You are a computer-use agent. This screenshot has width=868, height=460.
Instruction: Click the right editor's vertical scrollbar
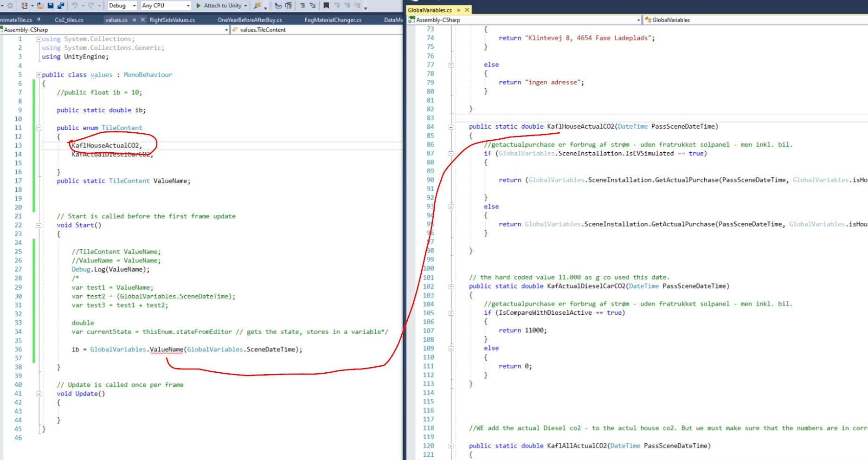(x=866, y=232)
